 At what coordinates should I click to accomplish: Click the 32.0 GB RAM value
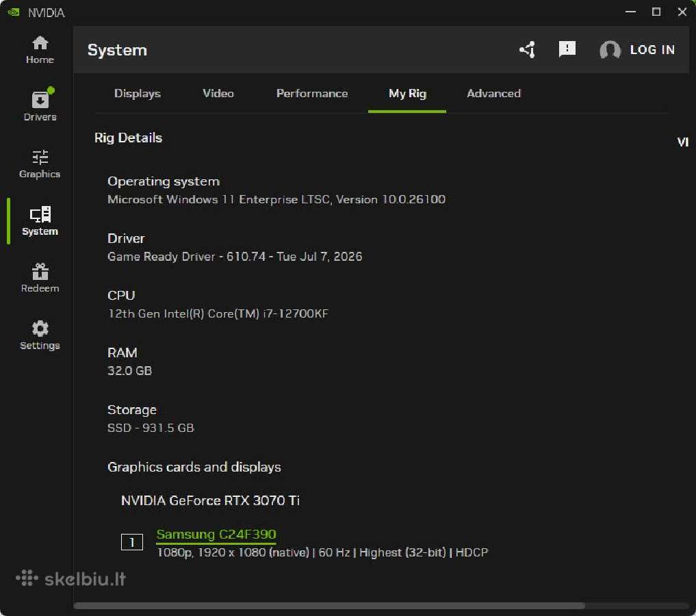click(x=129, y=370)
